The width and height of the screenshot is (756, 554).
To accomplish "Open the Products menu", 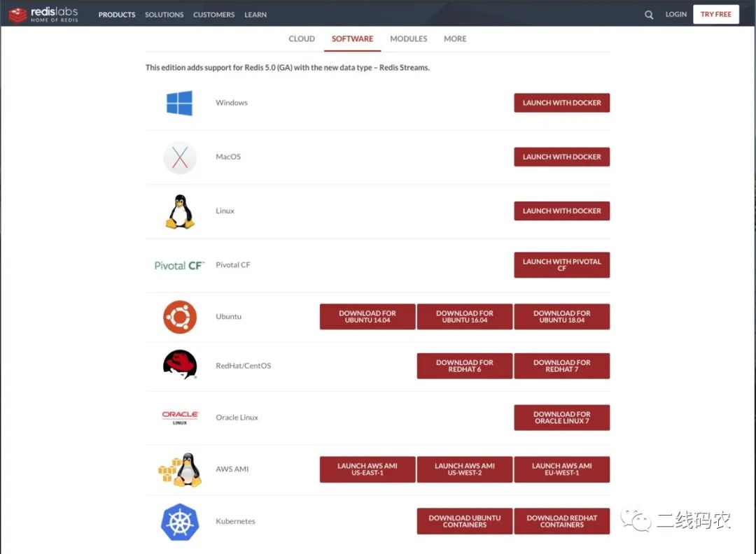I will pyautogui.click(x=117, y=15).
